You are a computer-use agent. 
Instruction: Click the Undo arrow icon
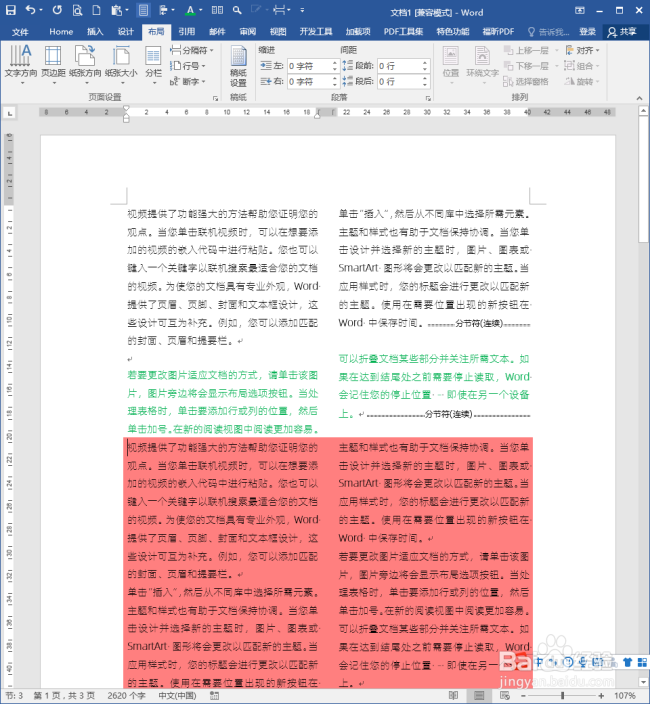[30, 9]
